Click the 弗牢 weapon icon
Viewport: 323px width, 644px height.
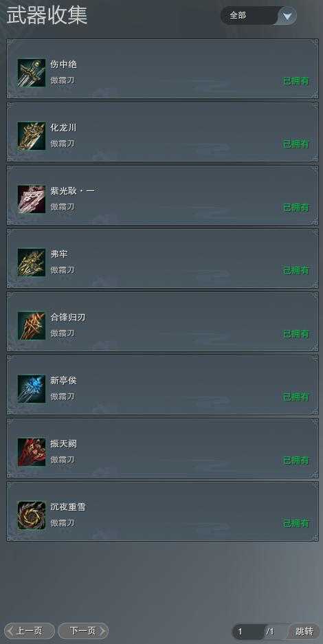pos(32,263)
